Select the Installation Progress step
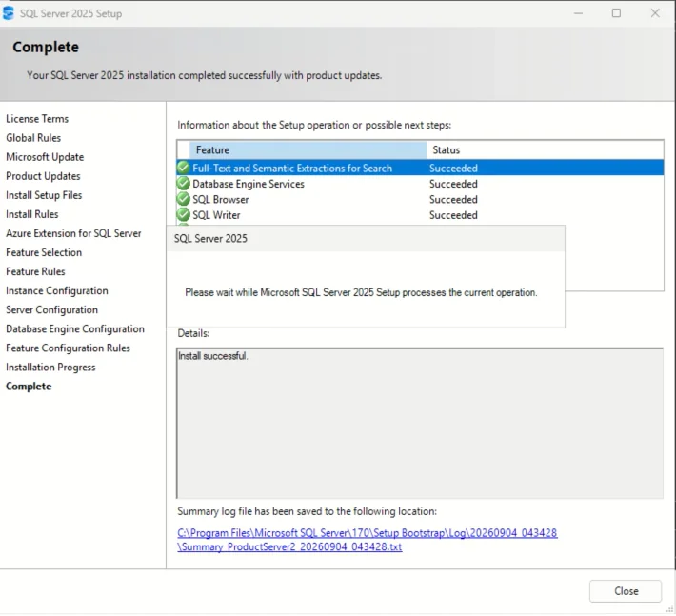The image size is (676, 616). click(x=50, y=368)
